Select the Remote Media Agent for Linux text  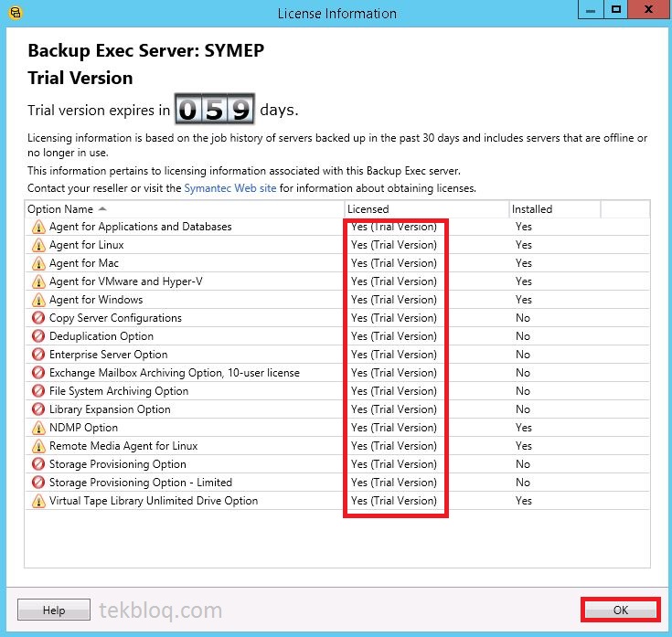(x=123, y=446)
